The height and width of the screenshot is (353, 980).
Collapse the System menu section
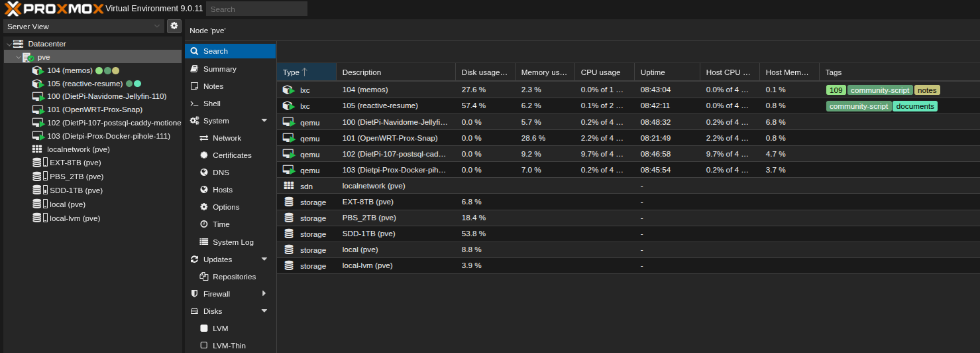pos(264,121)
